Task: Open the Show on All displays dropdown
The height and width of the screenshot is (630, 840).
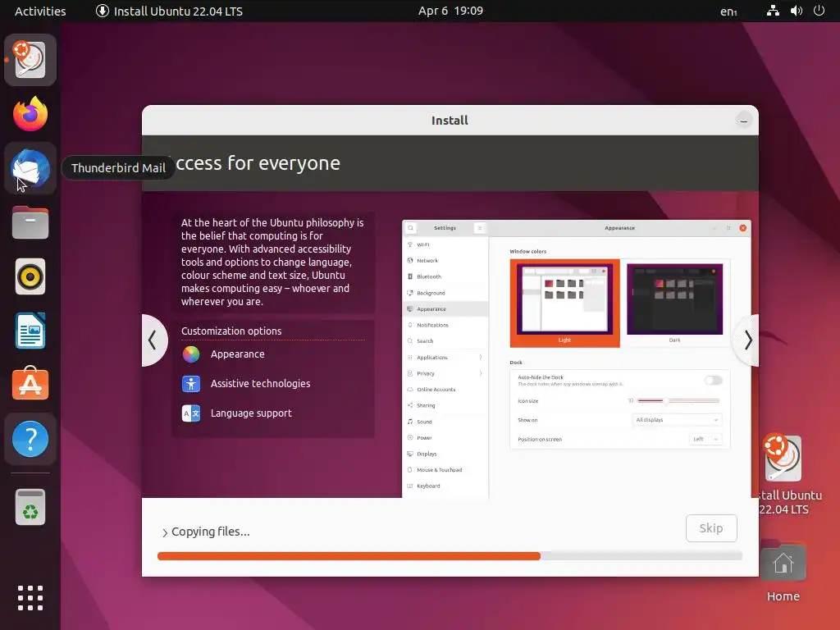Action: pyautogui.click(x=677, y=420)
